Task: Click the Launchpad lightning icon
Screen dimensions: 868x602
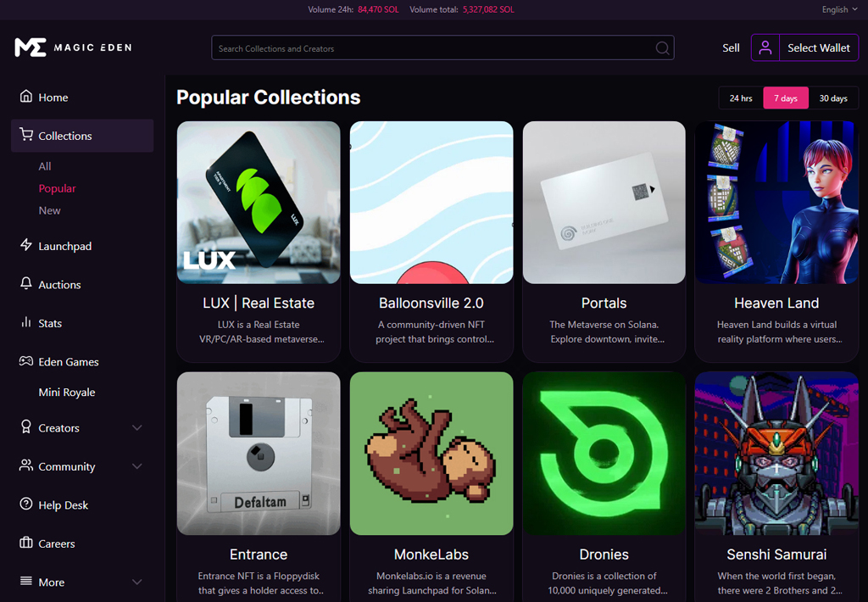Action: (x=26, y=245)
